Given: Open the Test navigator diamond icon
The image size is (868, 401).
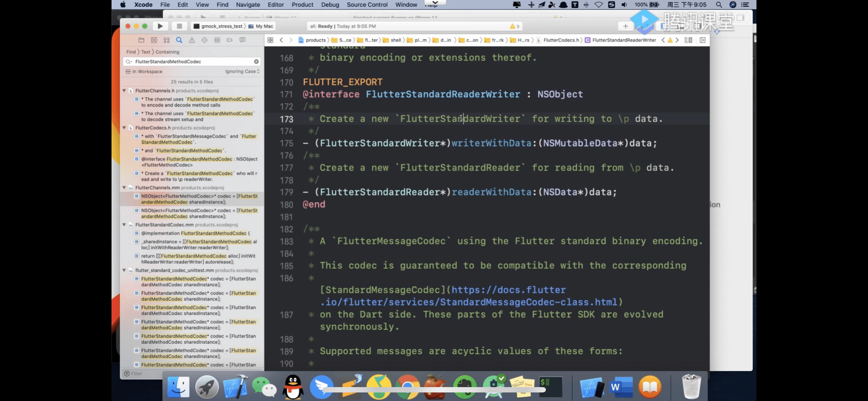Looking at the screenshot, I should [x=205, y=40].
